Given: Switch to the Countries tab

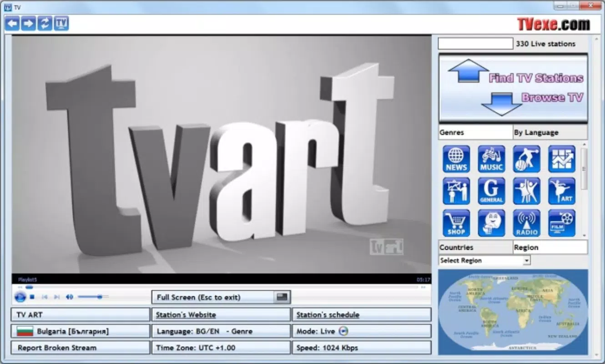Looking at the screenshot, I should tap(475, 247).
